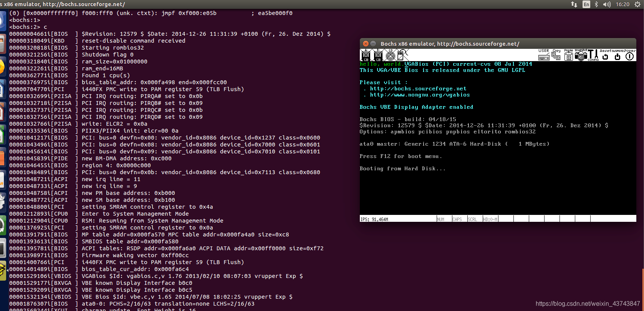Viewport: 644px width, 311px height.
Task: Click the 'ata0 master: Generic 1234' line
Action: 454,144
